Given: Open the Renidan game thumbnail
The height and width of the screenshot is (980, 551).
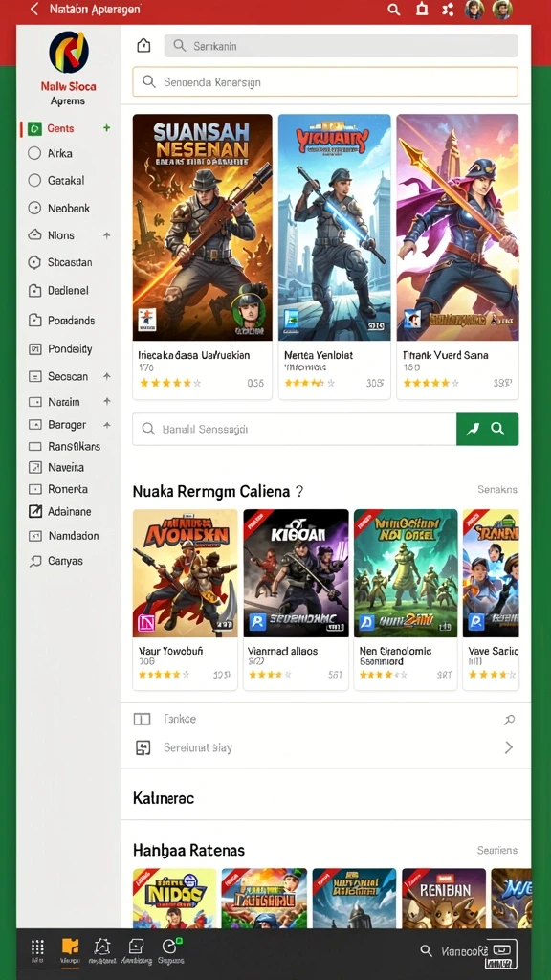Looking at the screenshot, I should click(x=444, y=898).
